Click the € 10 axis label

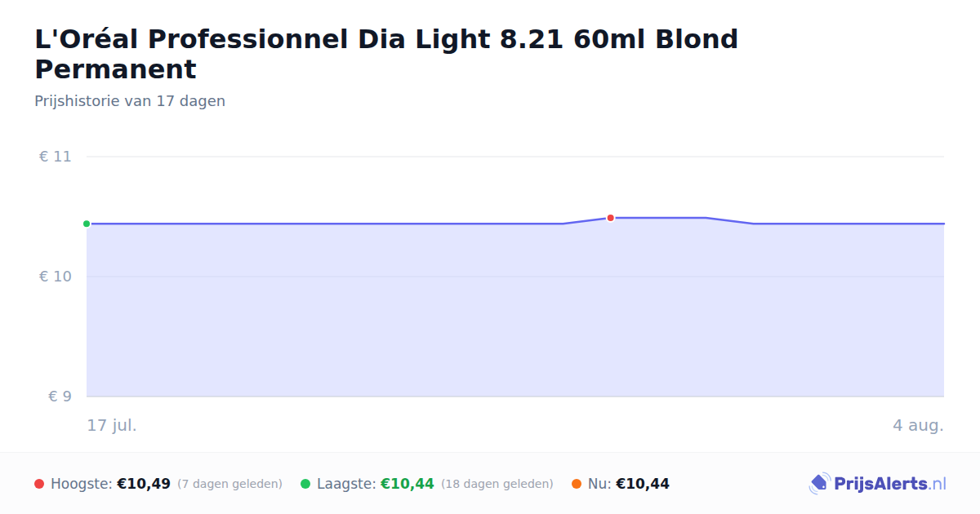coord(56,277)
